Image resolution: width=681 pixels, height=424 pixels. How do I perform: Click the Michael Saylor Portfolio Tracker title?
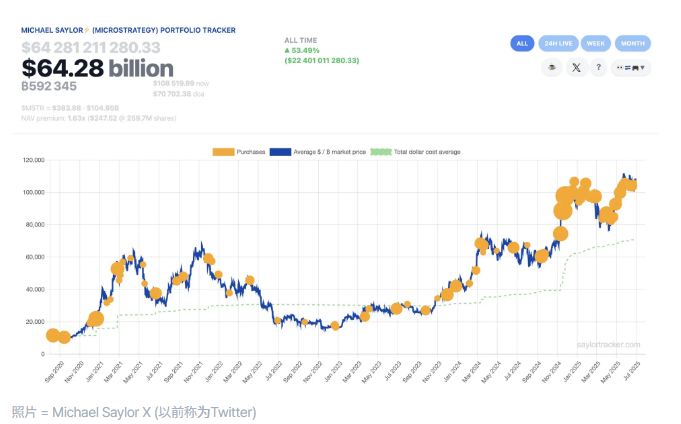pyautogui.click(x=128, y=30)
